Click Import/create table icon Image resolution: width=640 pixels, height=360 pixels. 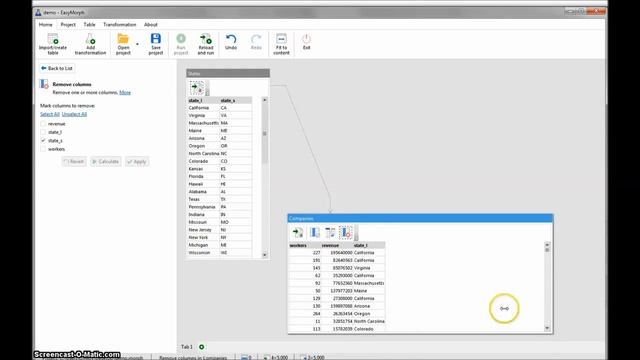point(53,39)
